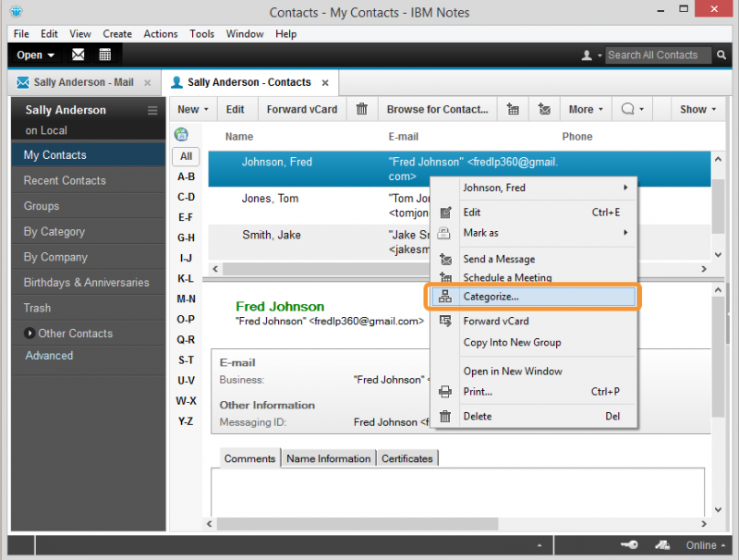Click the key icon in the status bar
The height and width of the screenshot is (560, 739).
629,545
